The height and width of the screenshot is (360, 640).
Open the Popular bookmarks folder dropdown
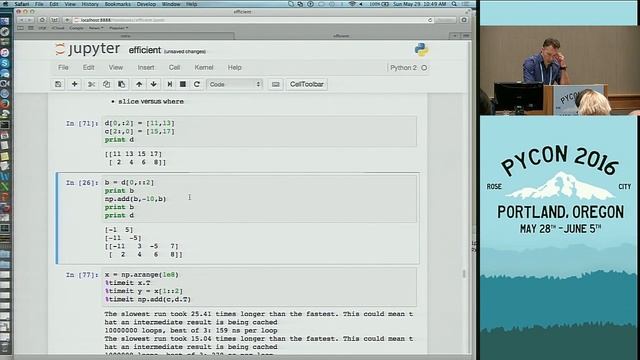point(118,28)
